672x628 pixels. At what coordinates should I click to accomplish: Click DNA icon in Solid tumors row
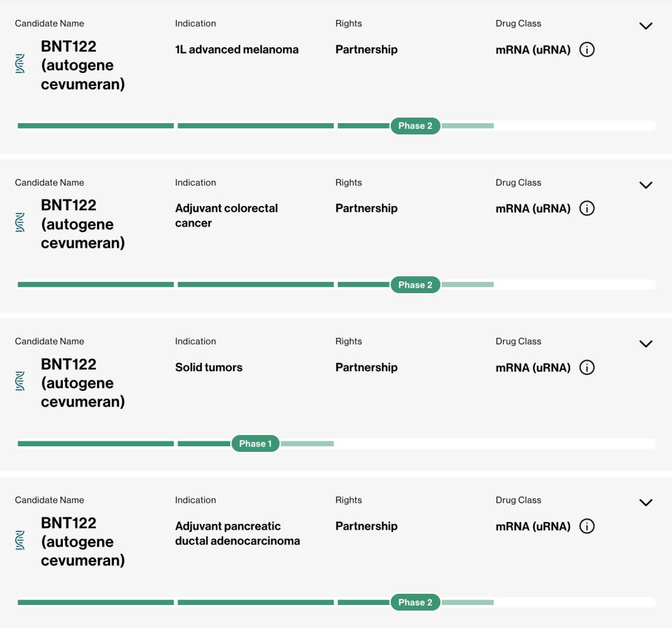tap(20, 382)
